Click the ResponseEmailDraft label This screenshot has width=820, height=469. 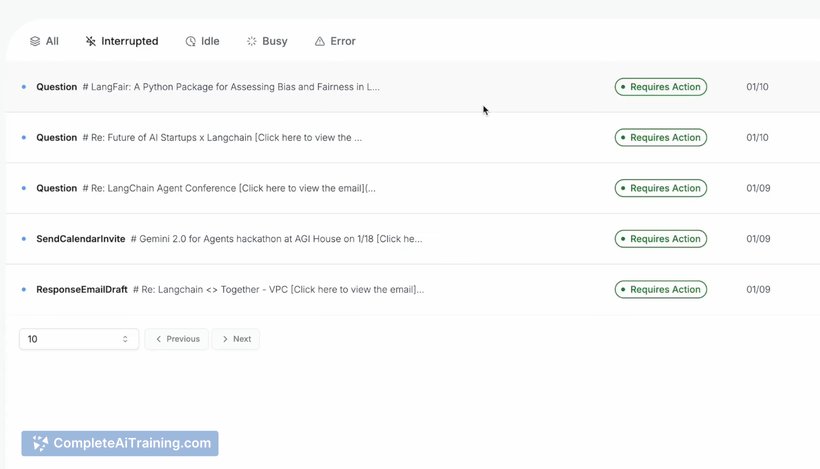pos(82,290)
